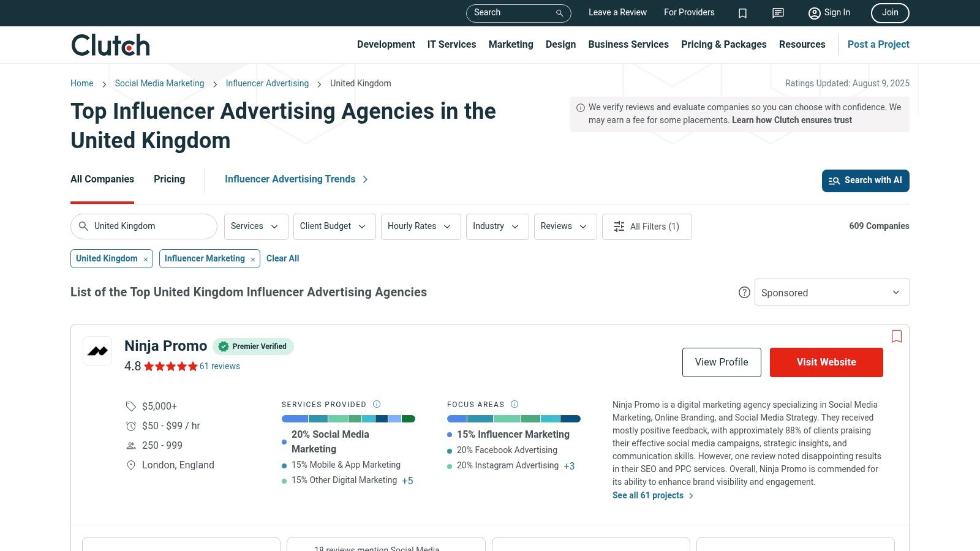Open the Sponsored sort dropdown
This screenshot has width=980, height=551.
coord(832,292)
